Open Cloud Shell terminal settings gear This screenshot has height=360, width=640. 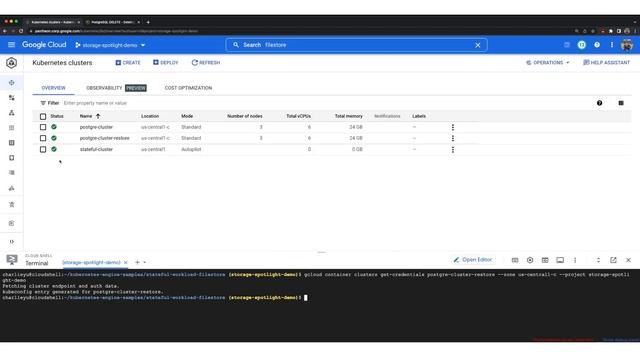[530, 260]
